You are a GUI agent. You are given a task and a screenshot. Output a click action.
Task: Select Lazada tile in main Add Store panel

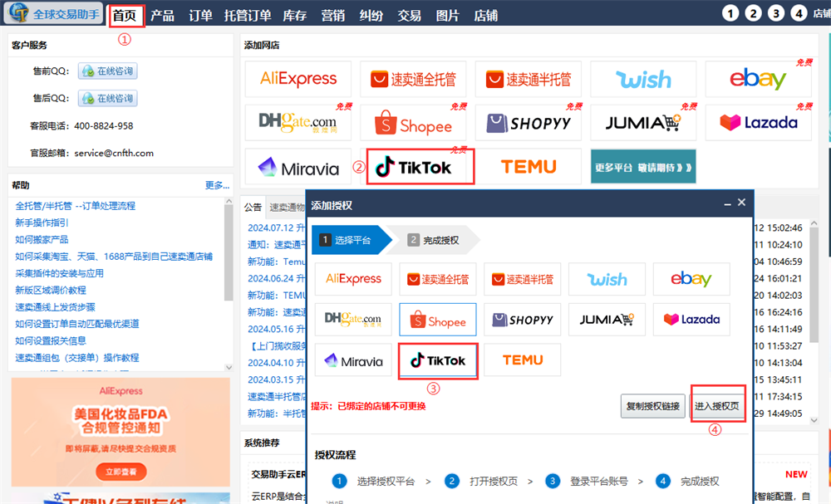click(x=759, y=123)
